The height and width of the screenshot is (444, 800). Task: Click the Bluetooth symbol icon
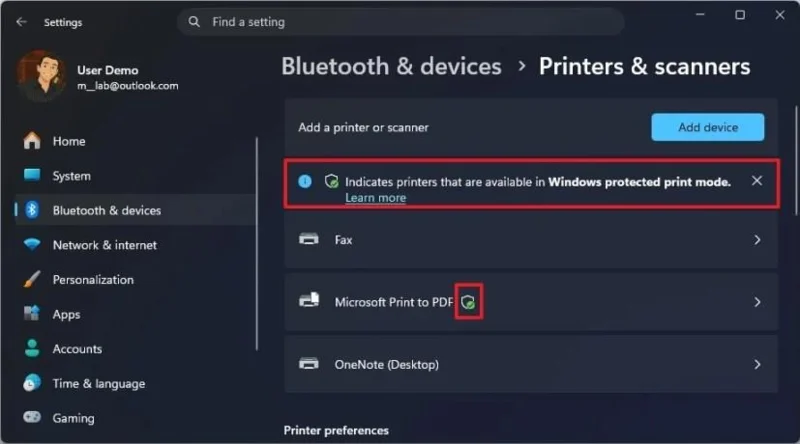coord(32,210)
